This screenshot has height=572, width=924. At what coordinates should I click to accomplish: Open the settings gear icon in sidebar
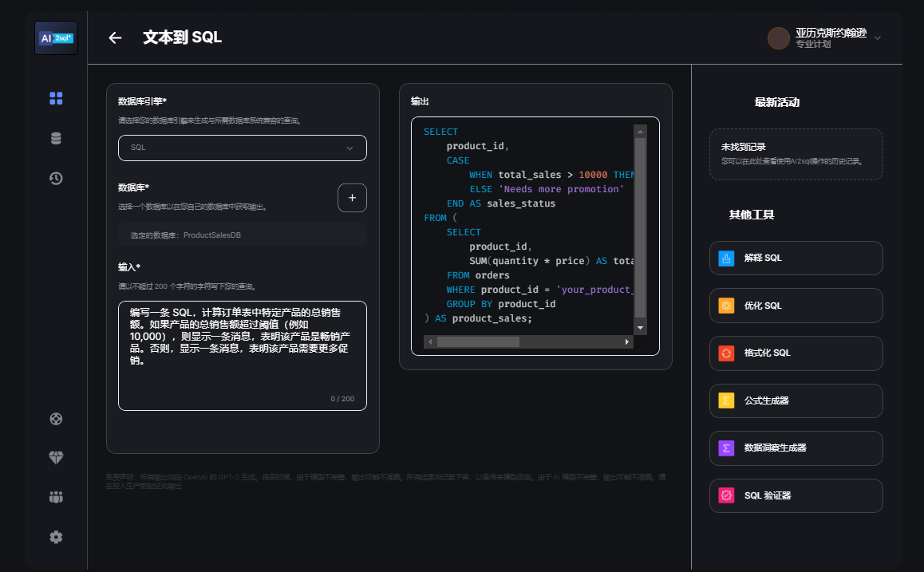point(56,537)
